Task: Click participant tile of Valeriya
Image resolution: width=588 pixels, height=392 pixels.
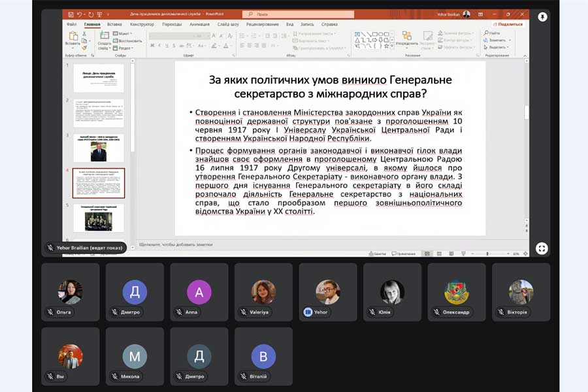Action: coord(264,292)
